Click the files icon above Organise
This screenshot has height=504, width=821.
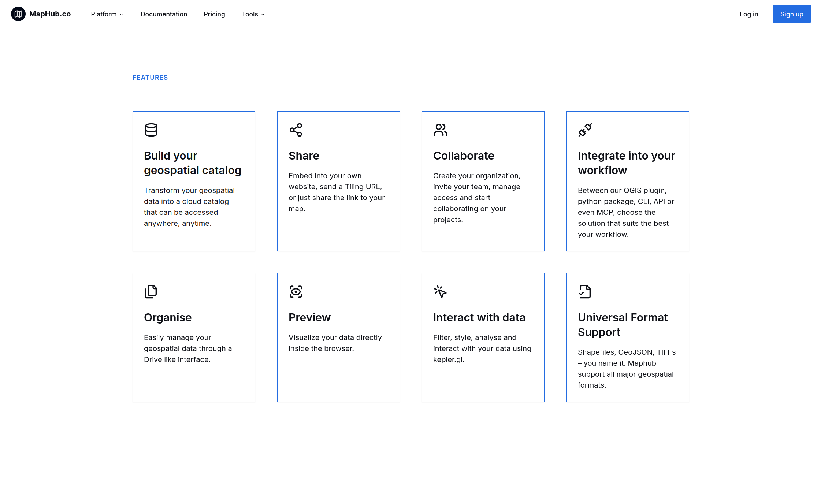tap(151, 292)
